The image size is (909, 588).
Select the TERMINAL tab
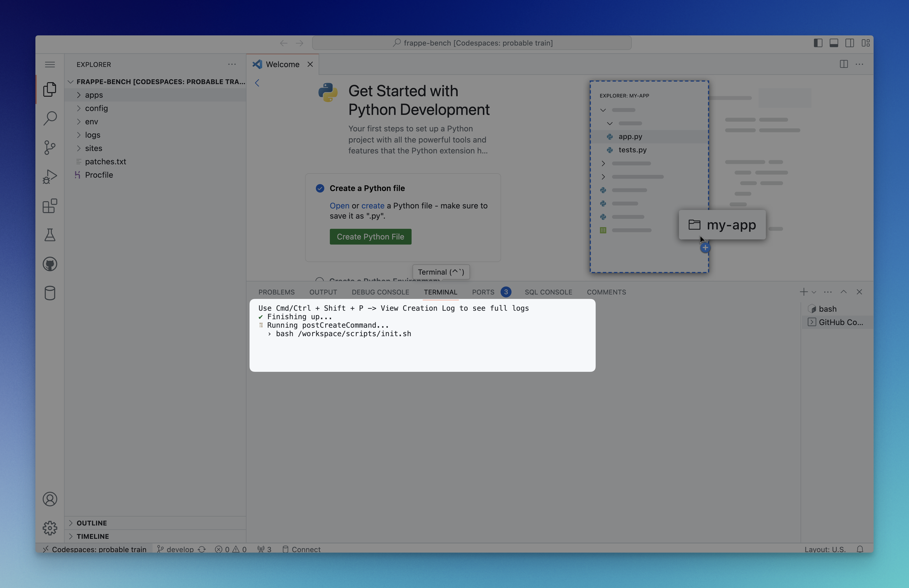440,292
